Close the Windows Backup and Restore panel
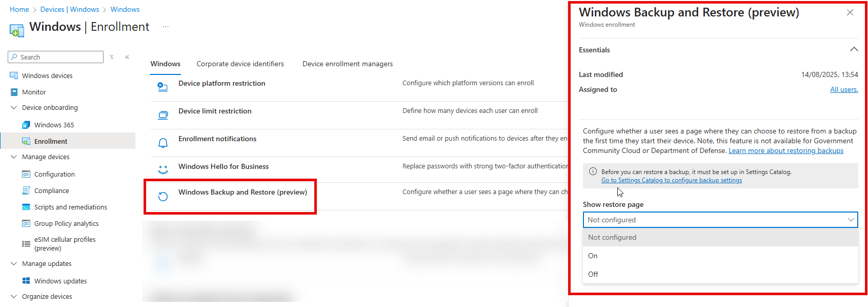The height and width of the screenshot is (307, 868). point(850,12)
